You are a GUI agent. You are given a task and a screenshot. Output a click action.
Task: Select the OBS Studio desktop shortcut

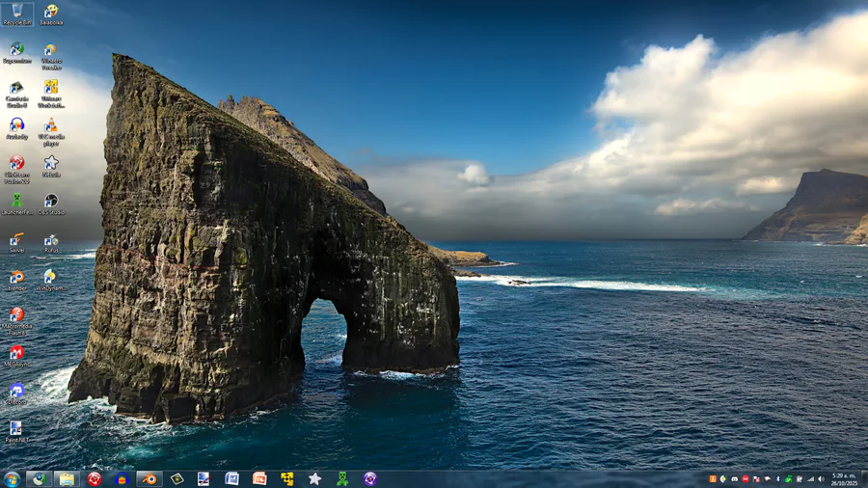tap(51, 204)
